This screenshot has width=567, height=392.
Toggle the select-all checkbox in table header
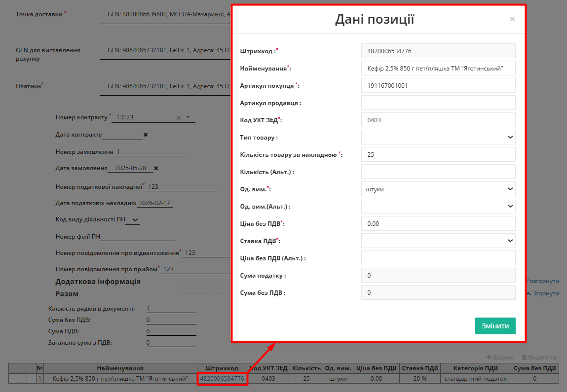tap(22, 368)
